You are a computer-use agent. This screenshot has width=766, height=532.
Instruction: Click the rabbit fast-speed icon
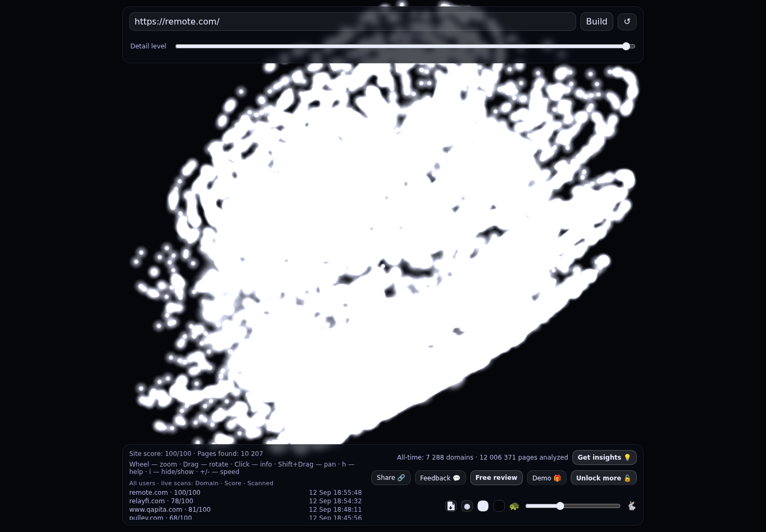[631, 506]
